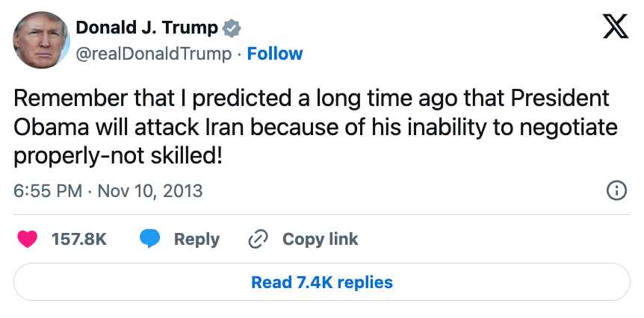This screenshot has width=644, height=318.
Task: Select the Copy link label
Action: tap(320, 239)
